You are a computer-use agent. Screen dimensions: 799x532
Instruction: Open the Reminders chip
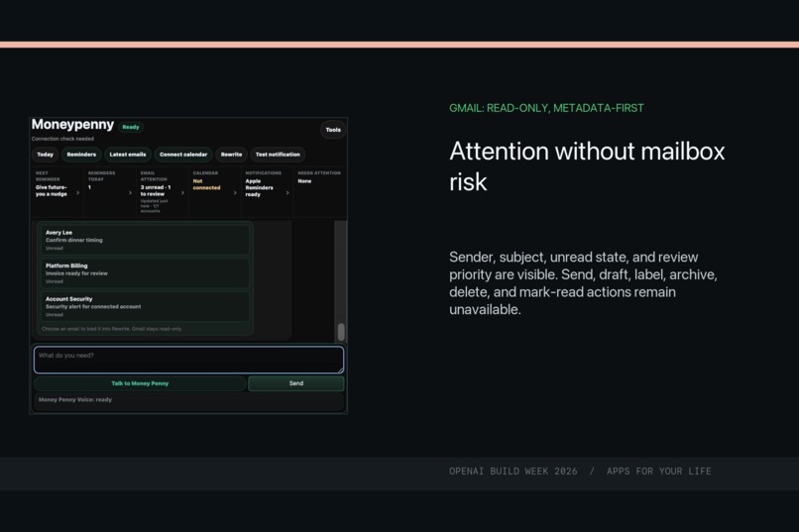click(81, 155)
